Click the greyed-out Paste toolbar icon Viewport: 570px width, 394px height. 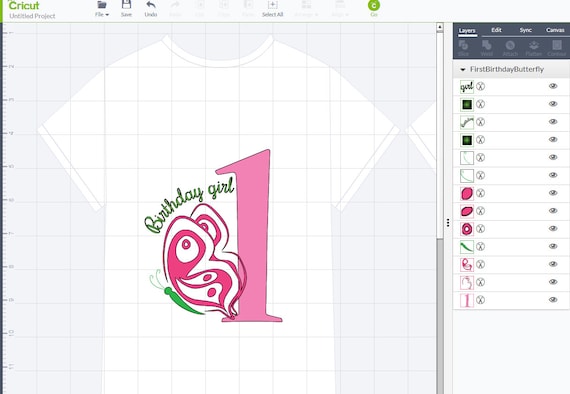(248, 8)
